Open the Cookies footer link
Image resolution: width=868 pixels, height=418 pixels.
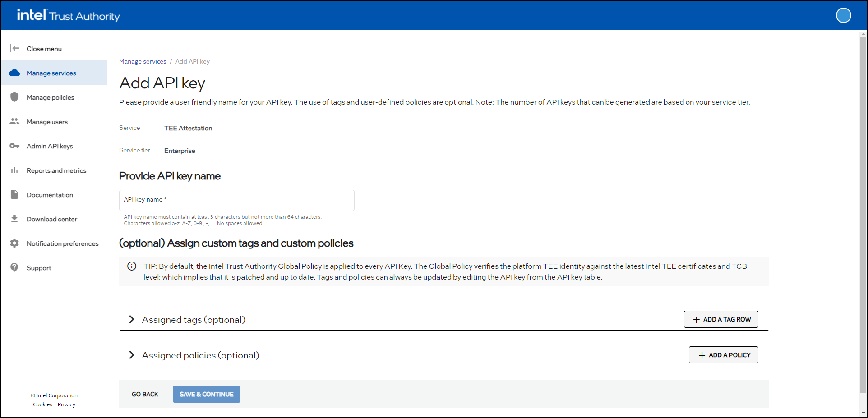coord(42,404)
